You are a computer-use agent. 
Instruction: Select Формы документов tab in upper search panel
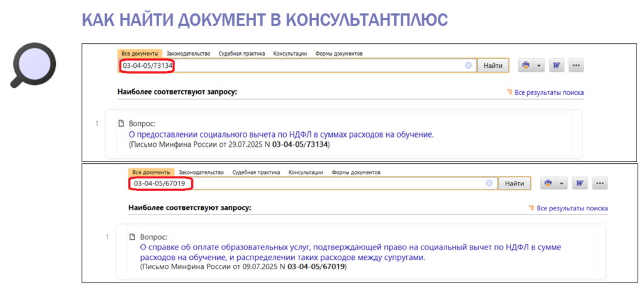click(x=339, y=54)
